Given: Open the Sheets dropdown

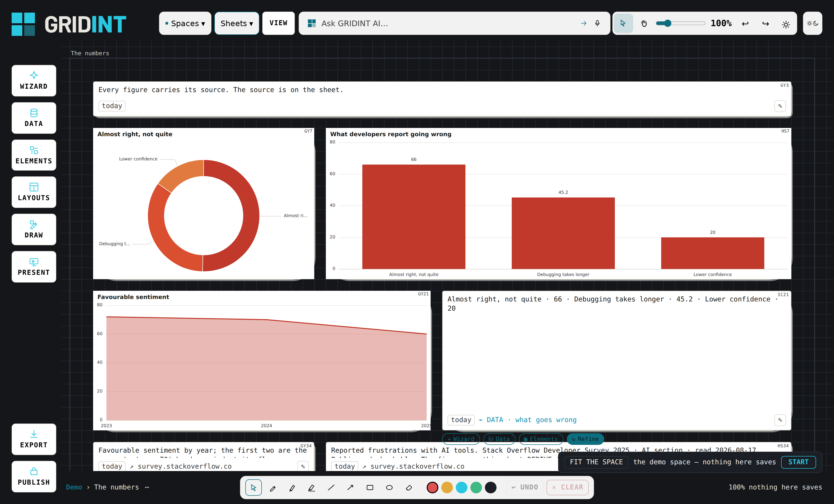Looking at the screenshot, I should [x=237, y=23].
